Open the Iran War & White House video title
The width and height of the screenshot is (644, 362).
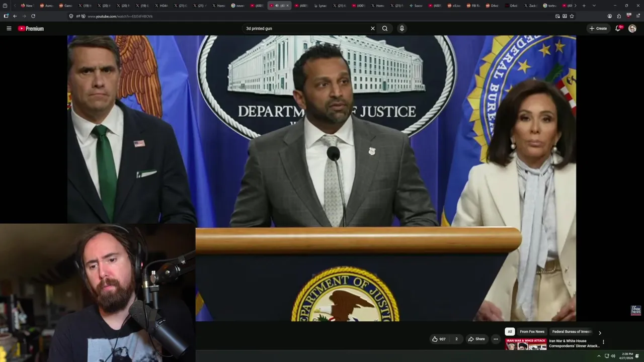(x=574, y=343)
